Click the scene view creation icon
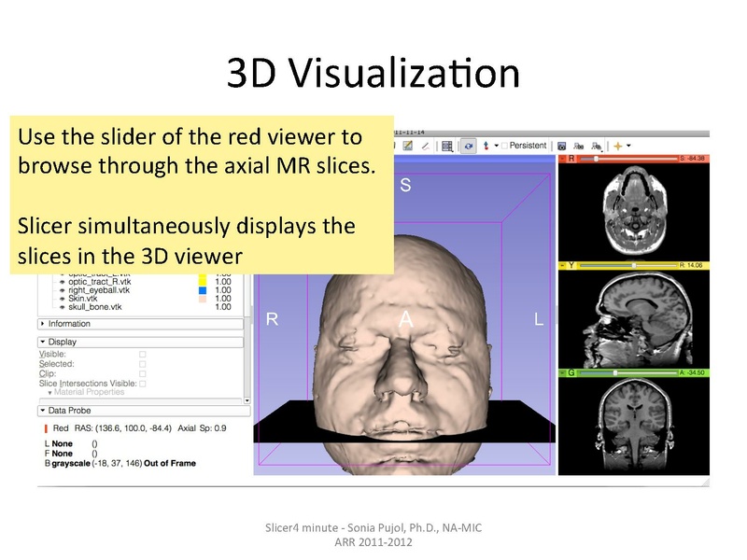This screenshot has width=747, height=560. pos(579,147)
